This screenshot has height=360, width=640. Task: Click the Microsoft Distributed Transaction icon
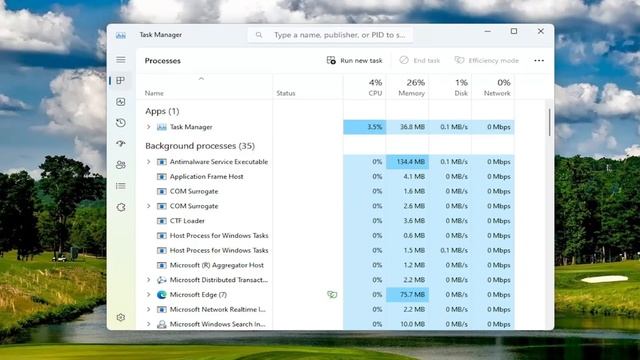pos(162,280)
